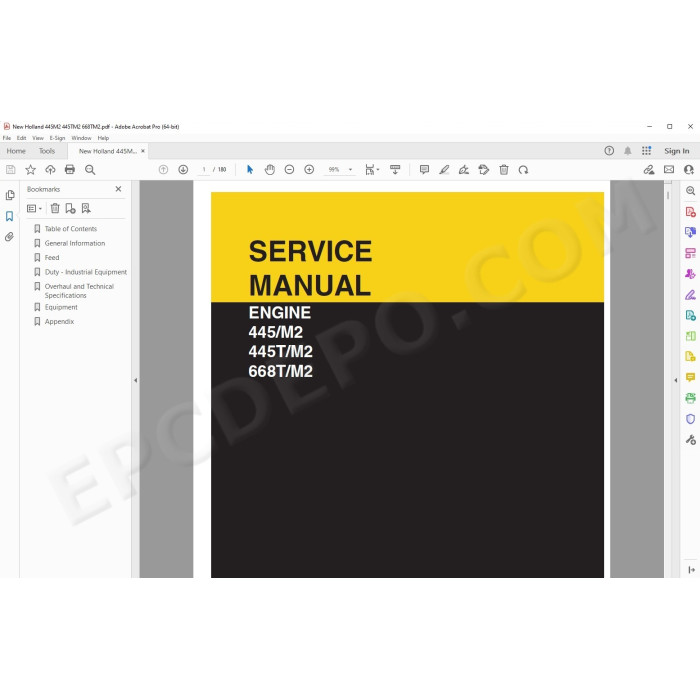Activate the Hand pan tool
Screen dimensions: 700x700
(x=270, y=170)
